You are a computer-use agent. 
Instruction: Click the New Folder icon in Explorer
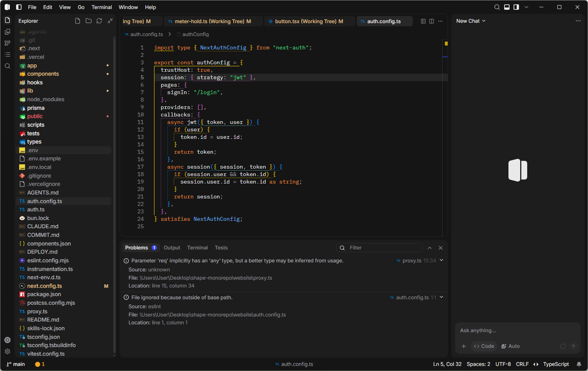point(89,21)
